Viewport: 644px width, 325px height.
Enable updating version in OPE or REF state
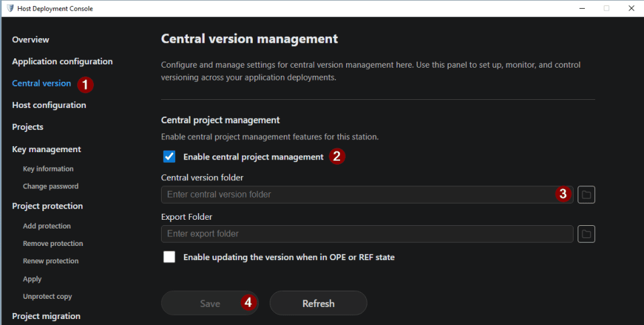point(169,257)
